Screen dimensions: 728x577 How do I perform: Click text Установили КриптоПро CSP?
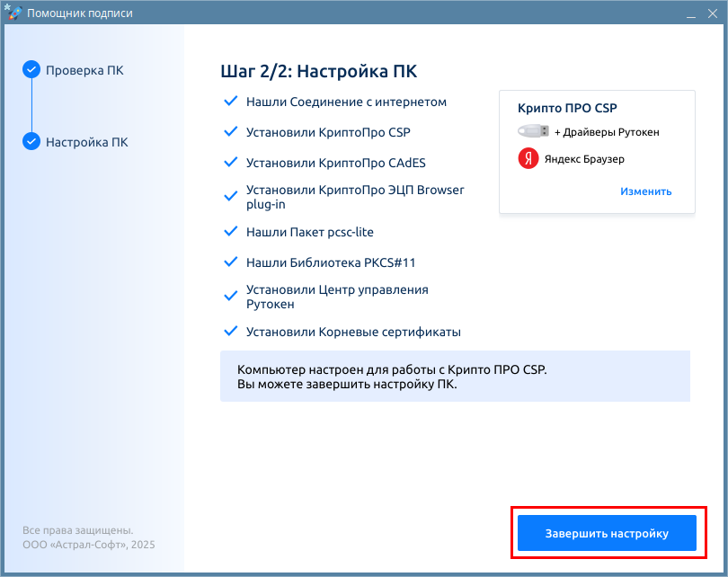click(328, 132)
